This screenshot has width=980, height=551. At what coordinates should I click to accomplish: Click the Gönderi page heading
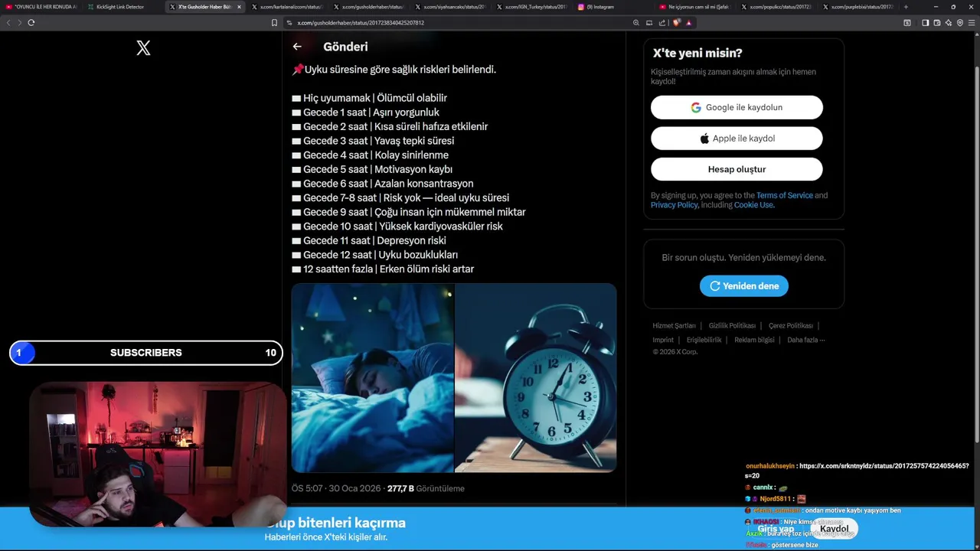pyautogui.click(x=345, y=47)
